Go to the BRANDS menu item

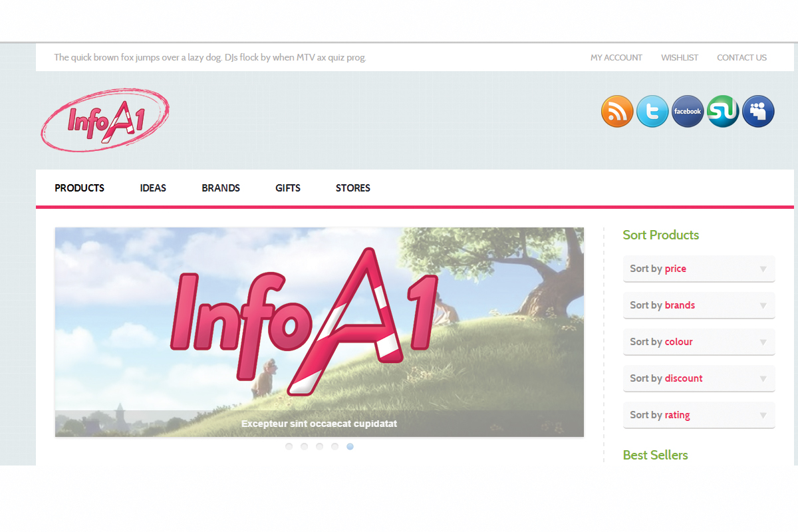pyautogui.click(x=221, y=188)
